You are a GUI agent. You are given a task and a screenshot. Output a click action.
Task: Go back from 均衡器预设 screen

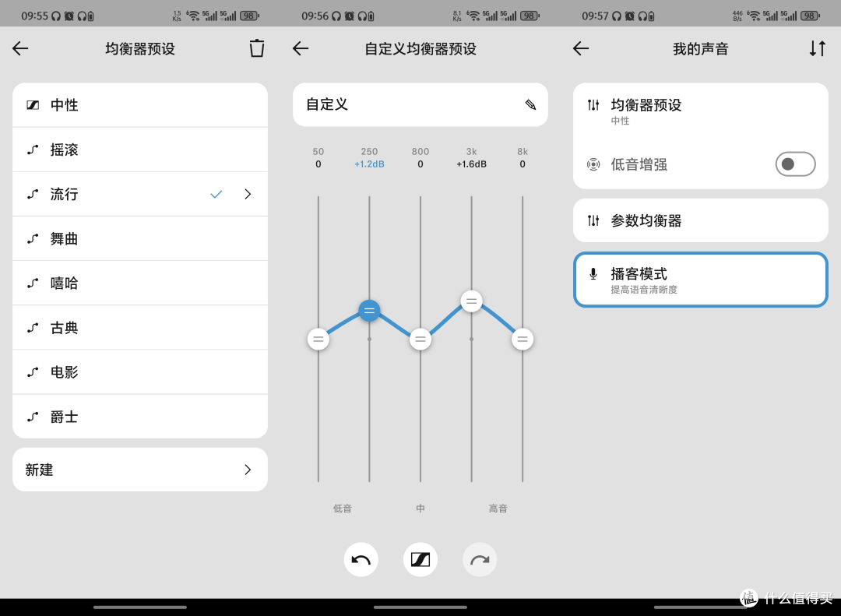(20, 48)
